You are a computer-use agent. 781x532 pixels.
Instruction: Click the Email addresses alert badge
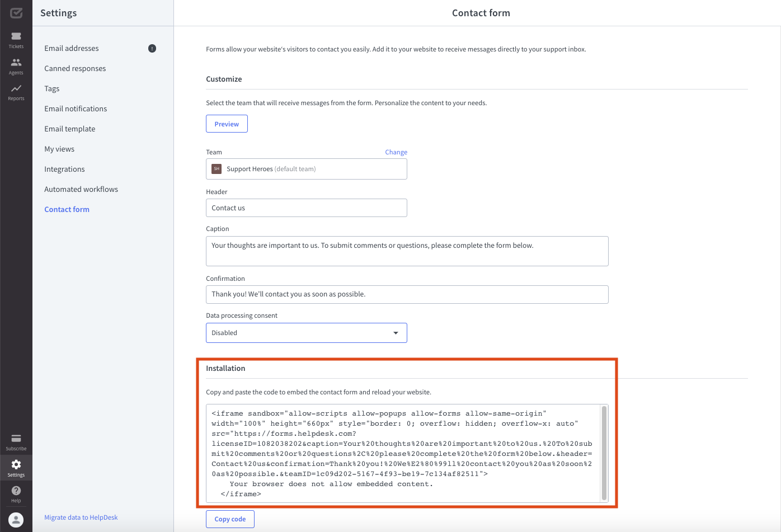tap(152, 48)
